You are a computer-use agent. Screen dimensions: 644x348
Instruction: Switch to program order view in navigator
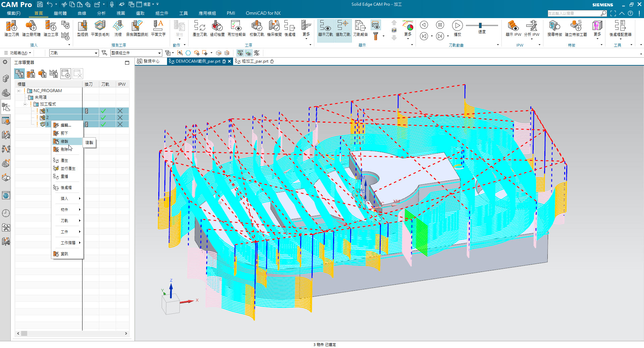pos(19,74)
